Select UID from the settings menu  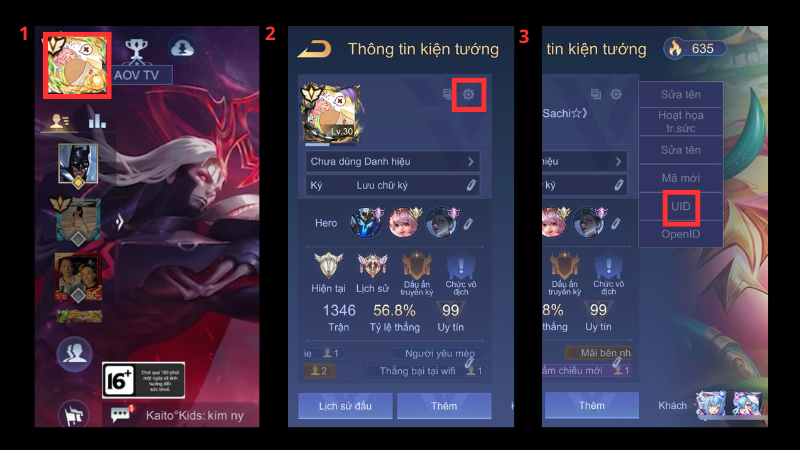pos(681,206)
